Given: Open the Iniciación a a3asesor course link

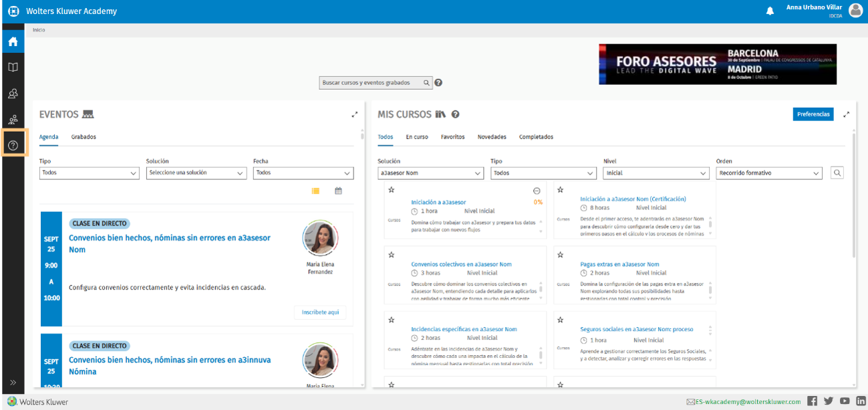Looking at the screenshot, I should click(438, 202).
